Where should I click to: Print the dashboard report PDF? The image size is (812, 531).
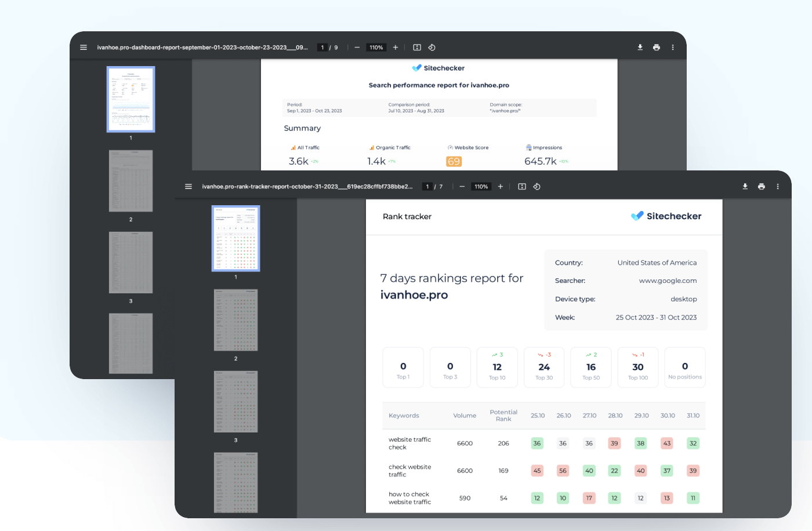coord(657,48)
